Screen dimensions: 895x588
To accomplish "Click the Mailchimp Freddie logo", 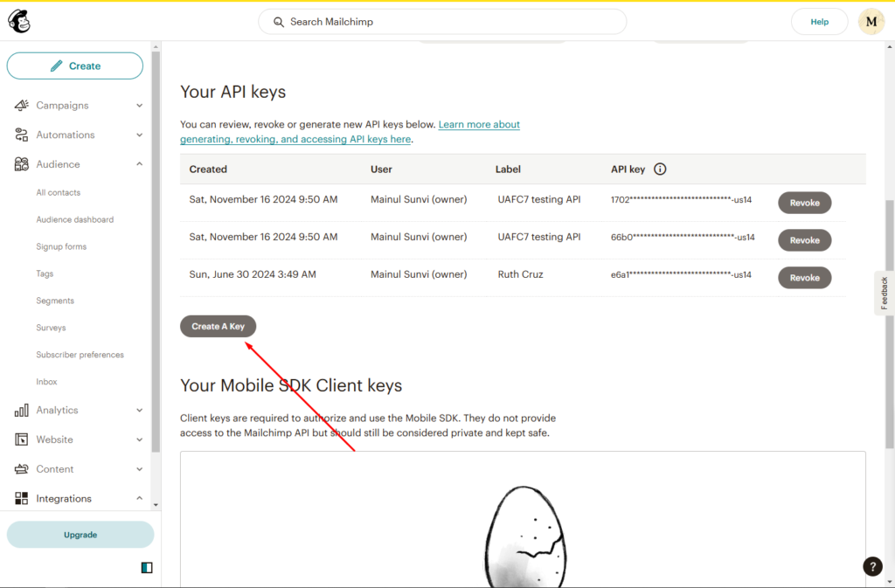I will tap(19, 22).
